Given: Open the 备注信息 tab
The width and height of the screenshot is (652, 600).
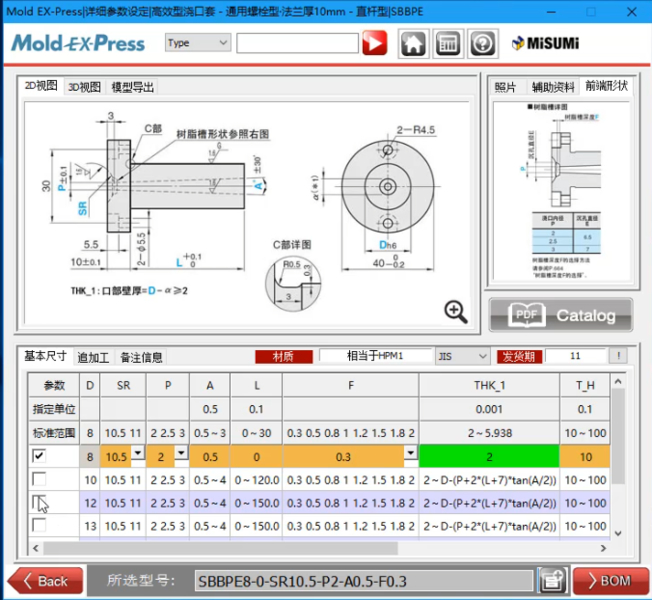Looking at the screenshot, I should tap(141, 357).
